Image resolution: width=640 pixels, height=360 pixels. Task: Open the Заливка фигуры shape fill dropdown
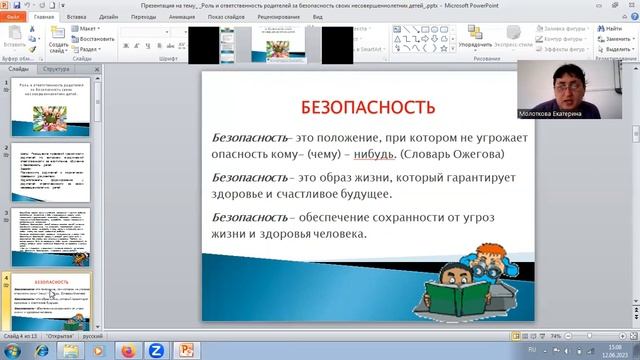click(x=562, y=29)
